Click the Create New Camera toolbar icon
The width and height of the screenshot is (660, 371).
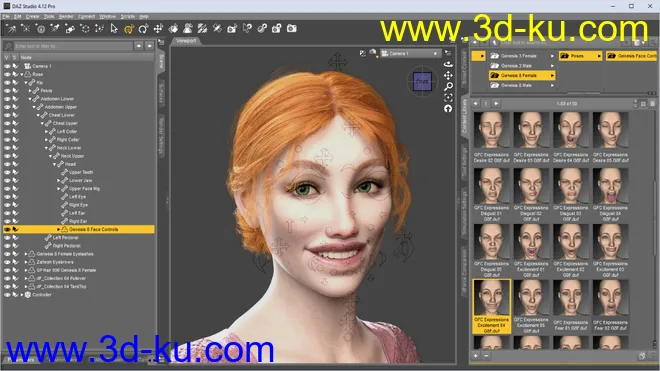point(70,29)
